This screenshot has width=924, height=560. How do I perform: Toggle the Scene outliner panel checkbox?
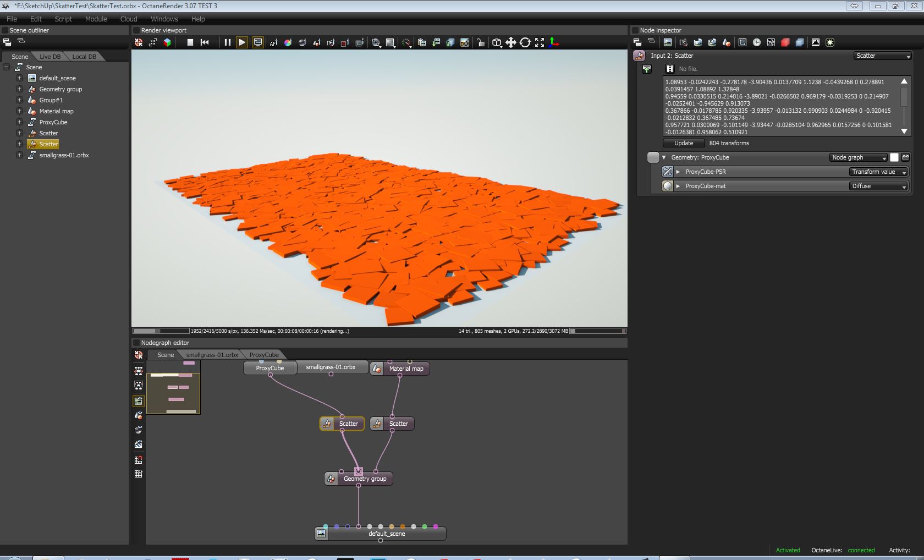click(5, 30)
